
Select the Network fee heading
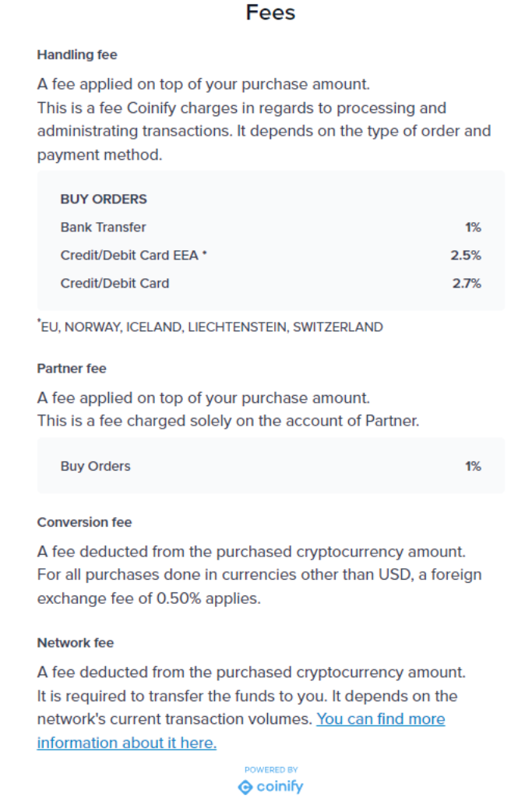[x=76, y=643]
